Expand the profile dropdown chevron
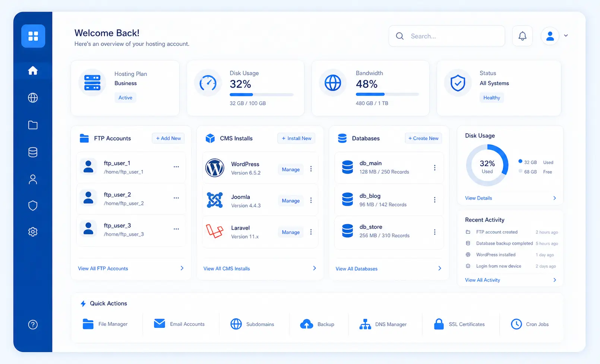 coord(566,36)
